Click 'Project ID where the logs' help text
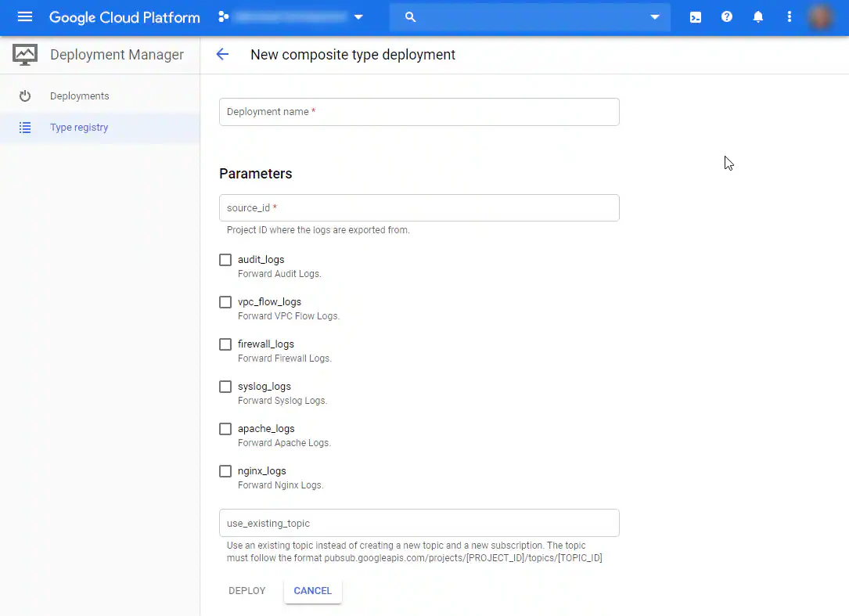This screenshot has height=616, width=849. [x=318, y=229]
